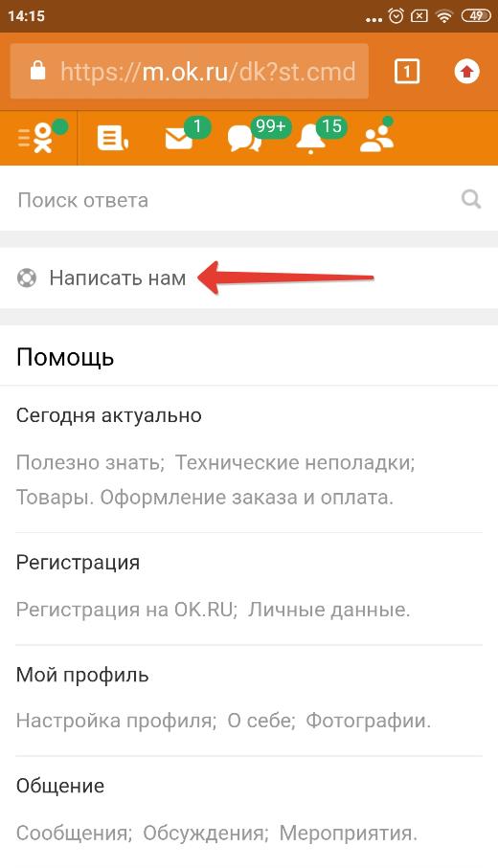The height and width of the screenshot is (868, 498).
Task: Tap the red up-arrow browser icon
Action: click(466, 72)
